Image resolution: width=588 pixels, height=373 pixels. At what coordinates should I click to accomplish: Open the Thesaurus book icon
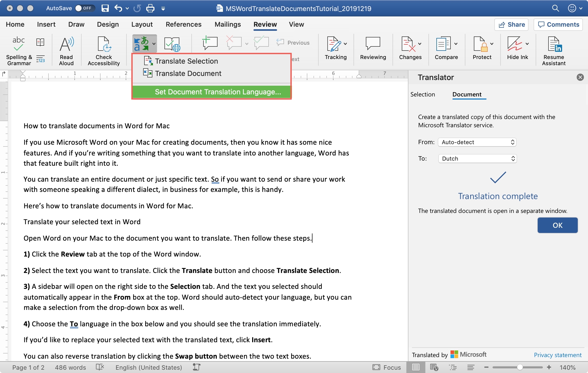coord(40,42)
